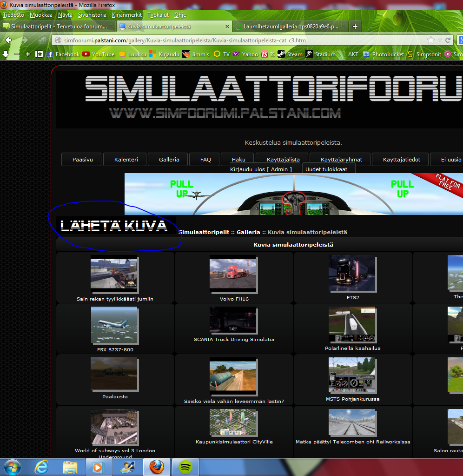This screenshot has height=476, width=463.
Task: Click the Uudet tulokkaat link
Action: pos(326,169)
